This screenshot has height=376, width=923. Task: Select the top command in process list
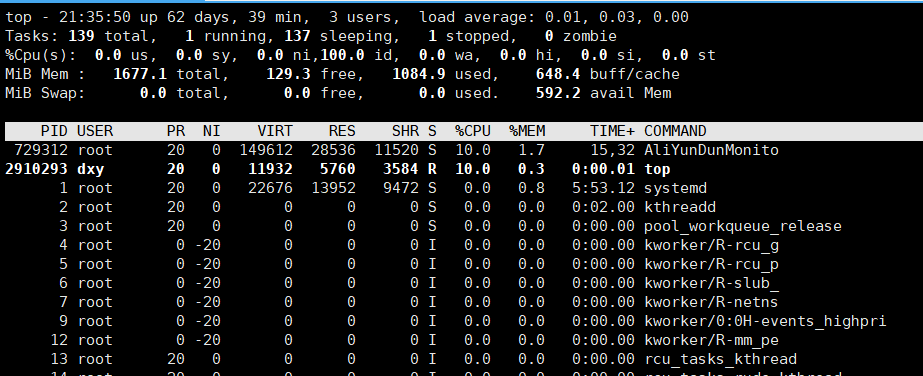coord(658,169)
